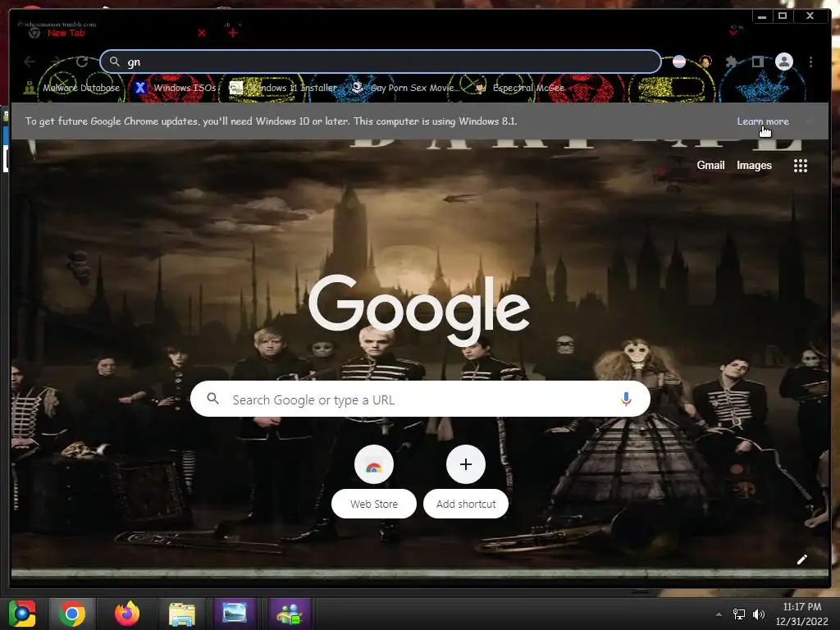Click the Web Store label
This screenshot has width=840, height=630.
(x=374, y=504)
